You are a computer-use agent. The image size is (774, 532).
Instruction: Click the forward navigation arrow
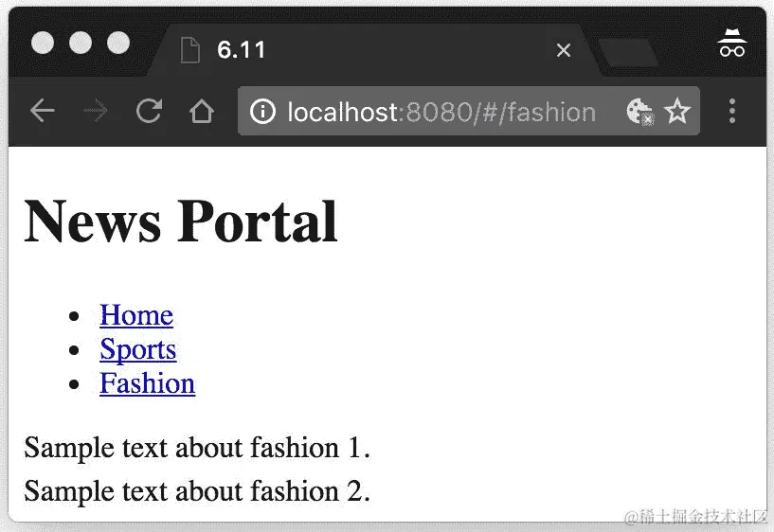pyautogui.click(x=96, y=110)
